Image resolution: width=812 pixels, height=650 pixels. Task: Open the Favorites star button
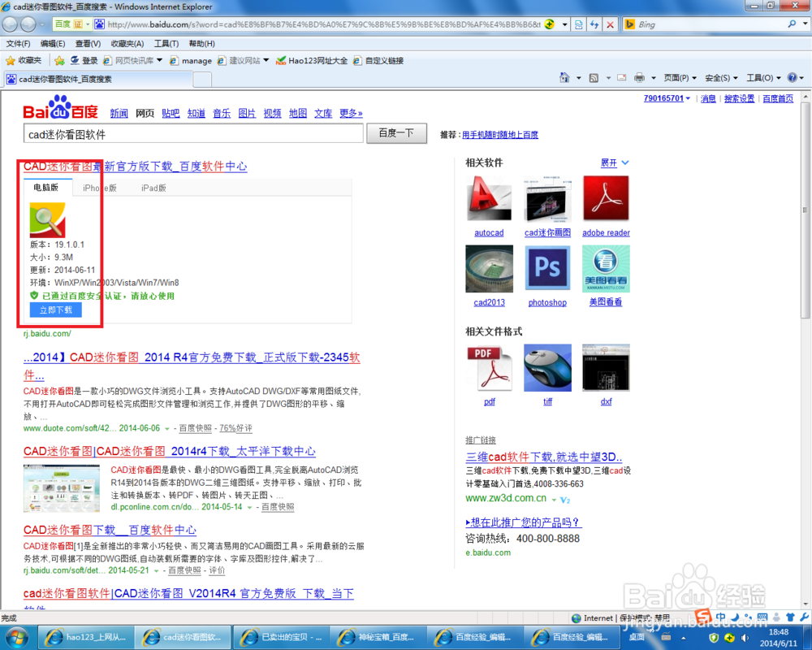pos(24,60)
